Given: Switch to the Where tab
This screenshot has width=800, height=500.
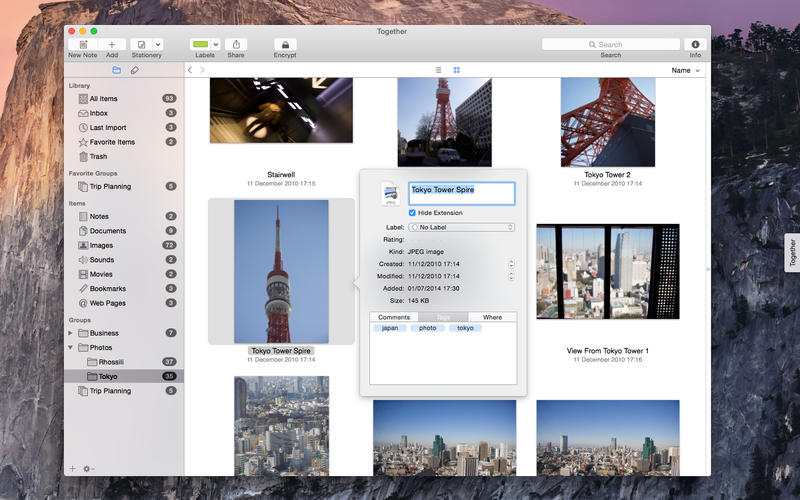Looking at the screenshot, I should point(492,317).
